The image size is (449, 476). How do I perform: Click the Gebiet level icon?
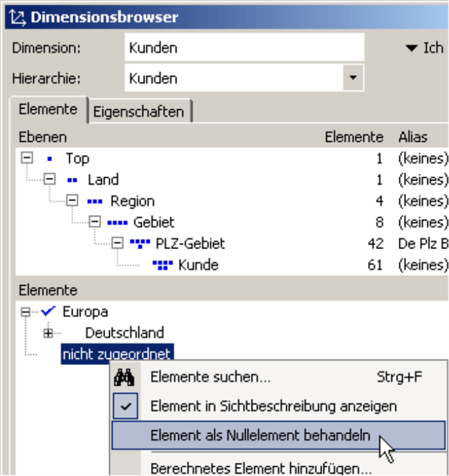pos(118,222)
